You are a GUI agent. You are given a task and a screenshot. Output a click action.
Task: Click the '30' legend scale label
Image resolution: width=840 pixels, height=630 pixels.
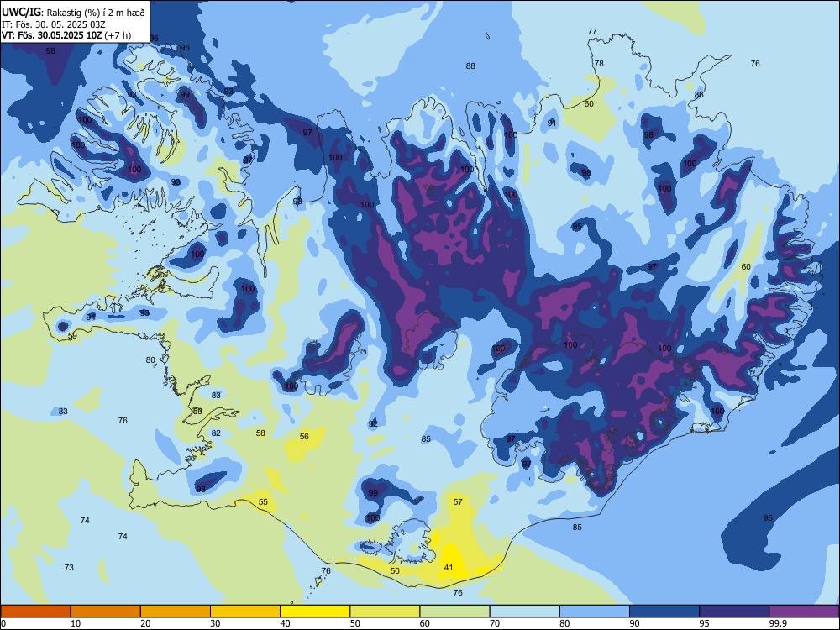click(215, 623)
